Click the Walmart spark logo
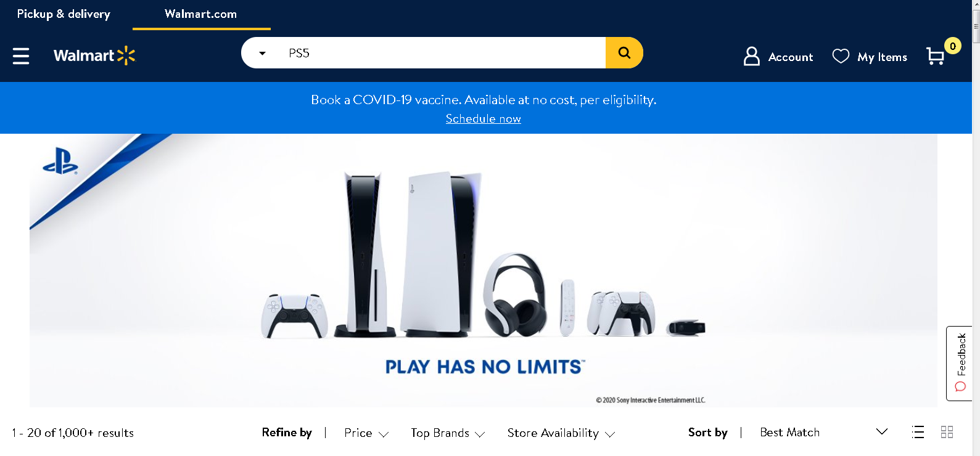Screen dimensions: 980x456 point(126,55)
